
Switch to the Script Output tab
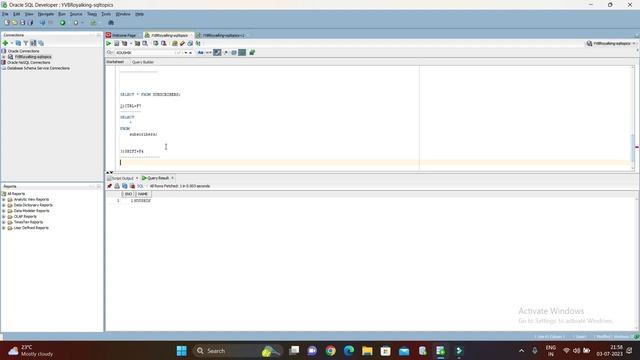121,178
